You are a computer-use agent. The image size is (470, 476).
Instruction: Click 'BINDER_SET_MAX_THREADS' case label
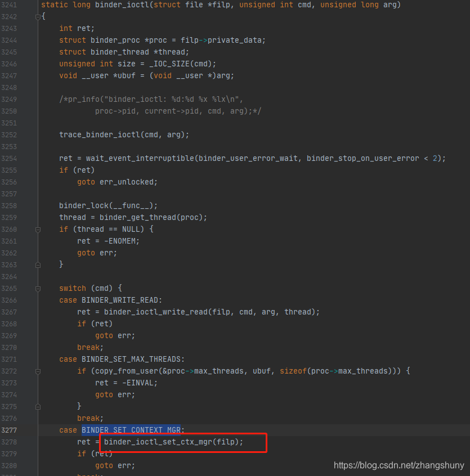click(131, 360)
